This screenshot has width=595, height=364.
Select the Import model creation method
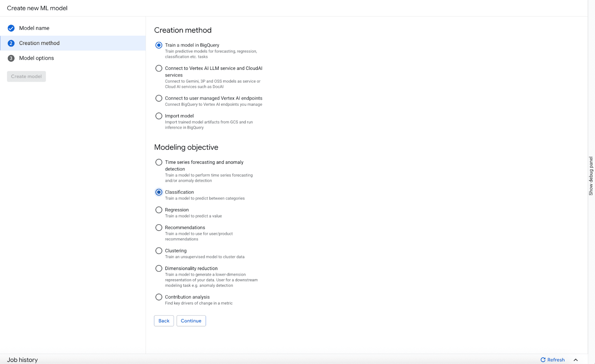click(159, 116)
